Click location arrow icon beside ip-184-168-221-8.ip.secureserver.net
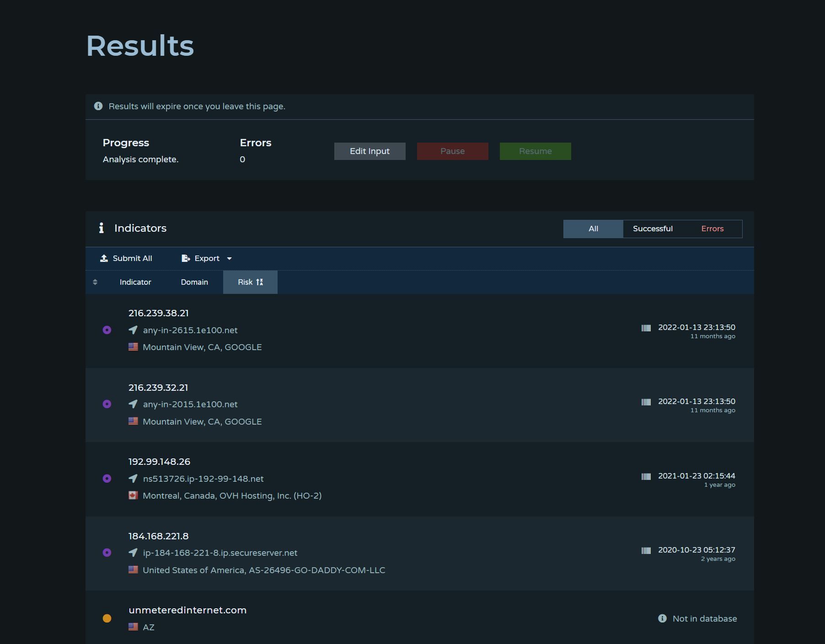825x644 pixels. point(133,553)
